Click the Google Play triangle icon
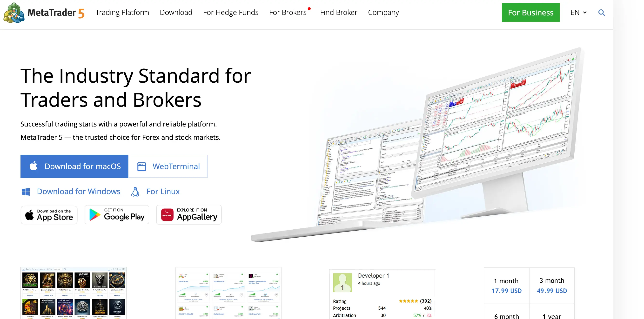 [x=95, y=215]
